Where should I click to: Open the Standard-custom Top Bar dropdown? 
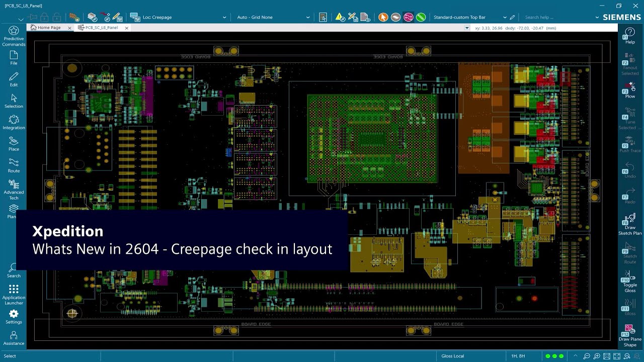pyautogui.click(x=470, y=17)
